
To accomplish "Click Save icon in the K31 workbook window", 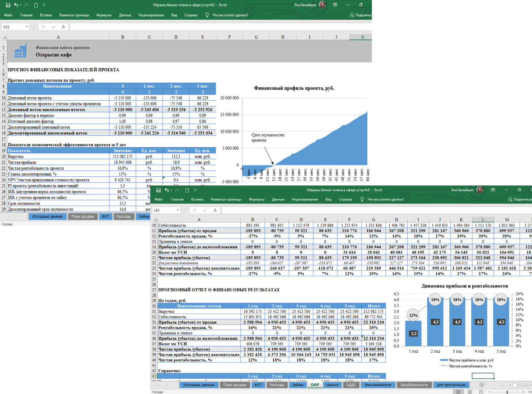I will (x=8, y=5).
